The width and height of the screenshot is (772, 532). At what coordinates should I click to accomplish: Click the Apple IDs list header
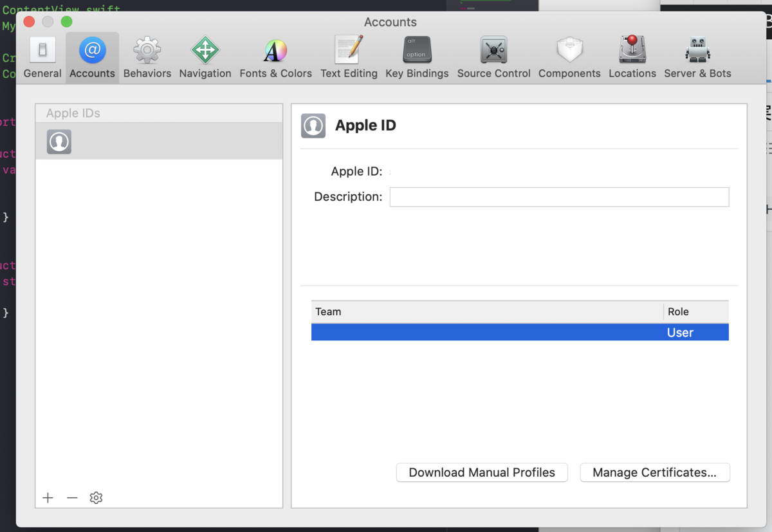pos(159,113)
